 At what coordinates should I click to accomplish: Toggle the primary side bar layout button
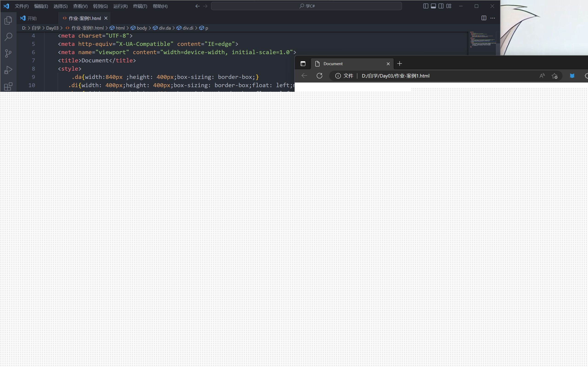tap(425, 6)
